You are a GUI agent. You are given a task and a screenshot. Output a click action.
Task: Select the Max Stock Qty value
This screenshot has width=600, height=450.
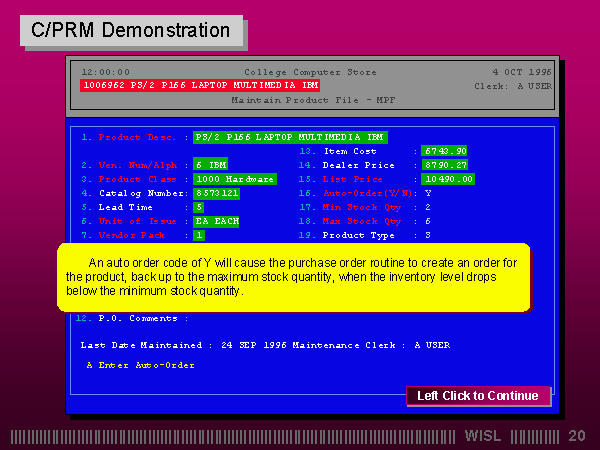pos(428,221)
